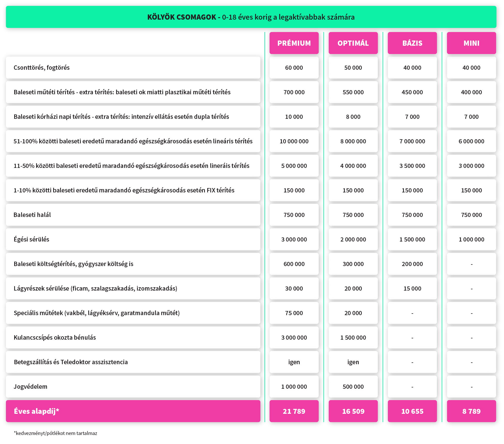Image resolution: width=504 pixels, height=444 pixels.
Task: Click the 21 789 Prémium annual fee
Action: pos(294,411)
